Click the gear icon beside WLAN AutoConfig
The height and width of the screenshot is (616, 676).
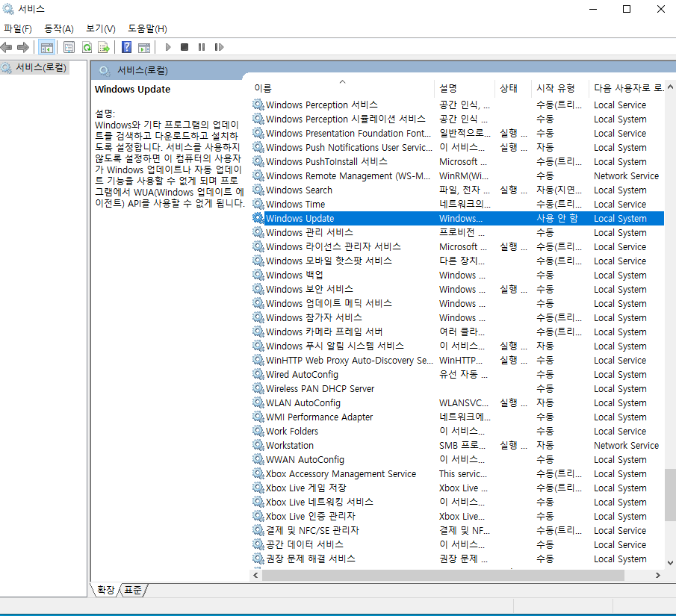pyautogui.click(x=258, y=402)
